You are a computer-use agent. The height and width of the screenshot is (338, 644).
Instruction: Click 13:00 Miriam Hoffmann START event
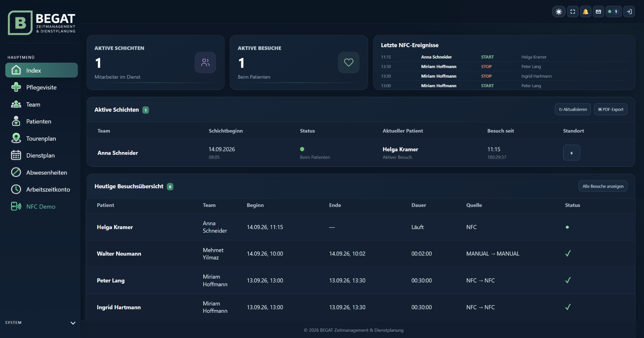coord(504,86)
